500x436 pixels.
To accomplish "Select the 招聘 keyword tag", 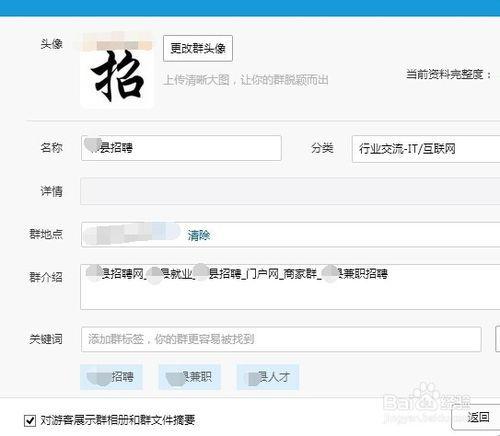I will pos(111,377).
